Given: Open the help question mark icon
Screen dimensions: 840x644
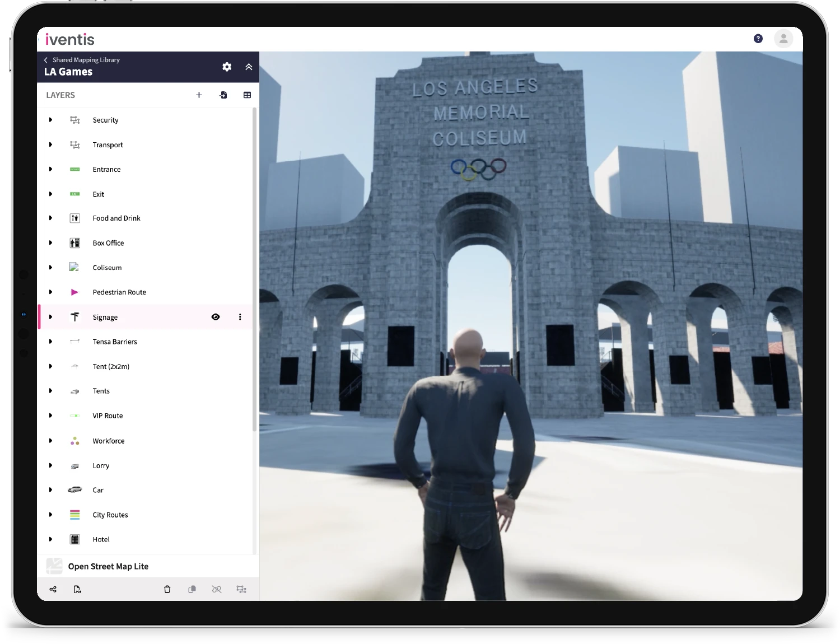Looking at the screenshot, I should point(758,39).
